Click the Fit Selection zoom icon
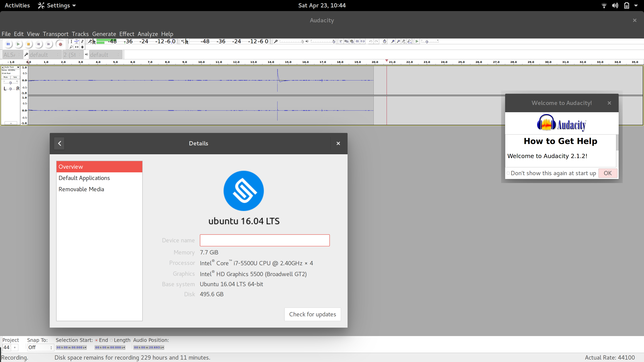Viewport: 644px width, 362px height. coord(404,41)
